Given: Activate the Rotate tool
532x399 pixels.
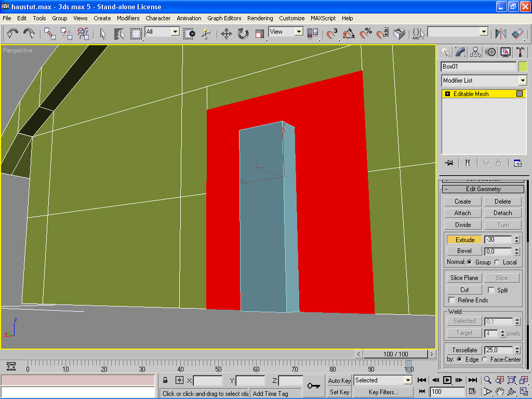Looking at the screenshot, I should tap(243, 34).
